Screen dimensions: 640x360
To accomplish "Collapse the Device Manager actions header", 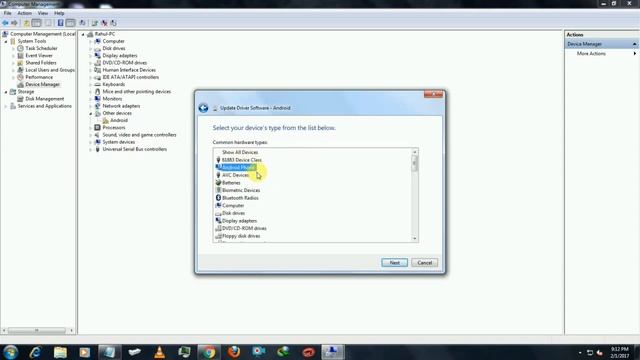I will pos(634,44).
